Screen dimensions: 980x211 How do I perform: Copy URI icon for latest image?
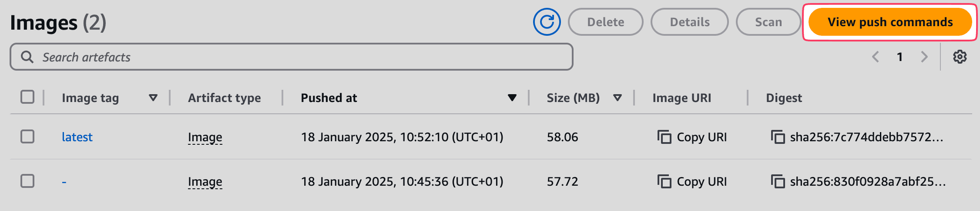point(664,137)
